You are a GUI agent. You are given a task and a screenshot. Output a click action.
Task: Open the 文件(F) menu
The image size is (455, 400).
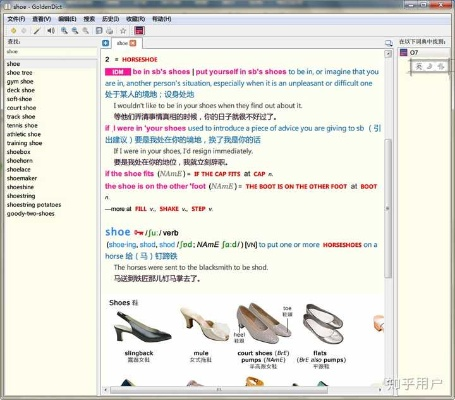(16, 19)
